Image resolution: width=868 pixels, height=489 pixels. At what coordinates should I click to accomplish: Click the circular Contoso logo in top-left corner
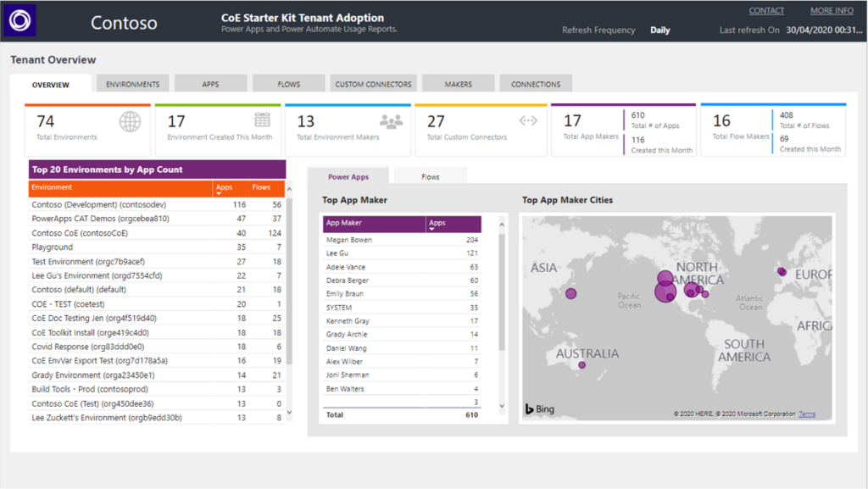19,19
